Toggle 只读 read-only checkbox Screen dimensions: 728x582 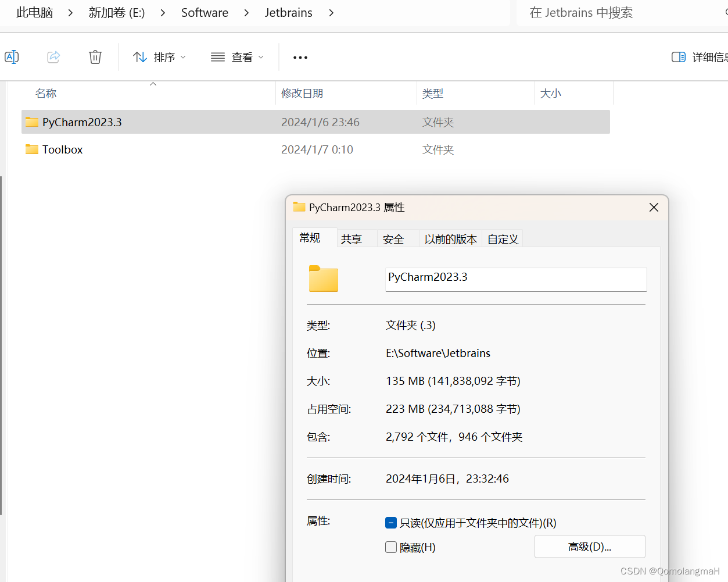coord(391,523)
